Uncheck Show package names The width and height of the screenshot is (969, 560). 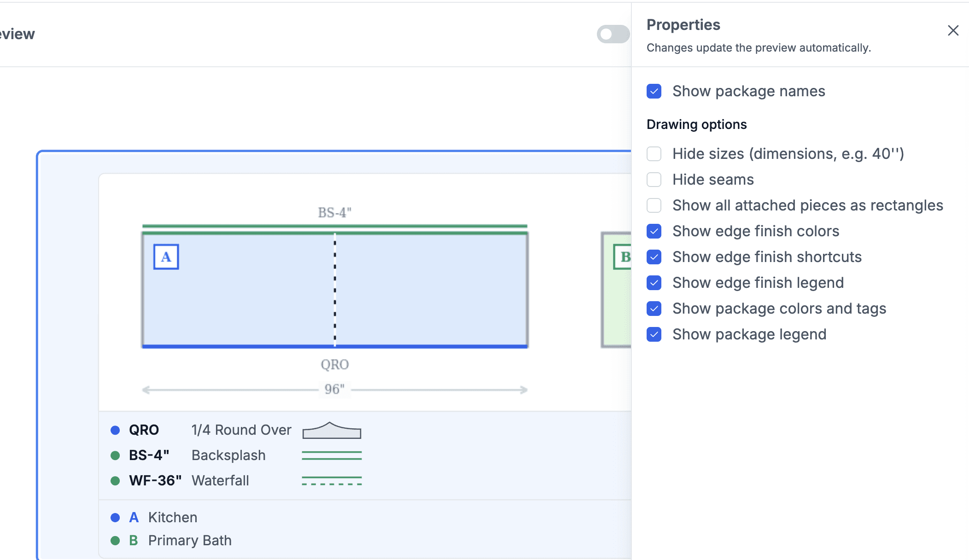pyautogui.click(x=654, y=91)
